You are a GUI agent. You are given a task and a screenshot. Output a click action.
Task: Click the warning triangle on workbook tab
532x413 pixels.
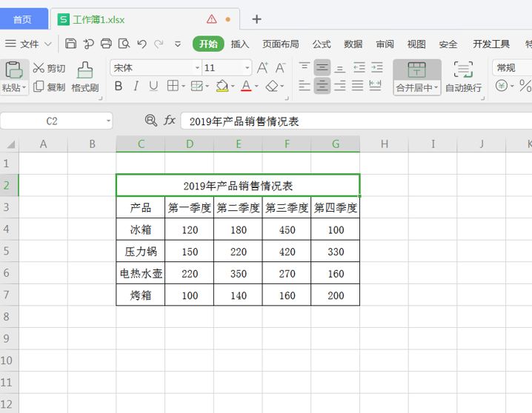tap(212, 19)
